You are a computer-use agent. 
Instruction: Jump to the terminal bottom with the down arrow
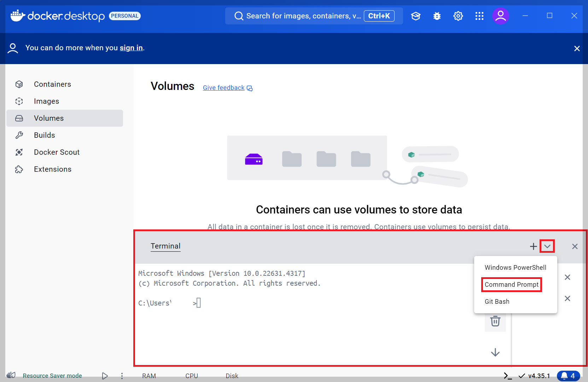pos(495,352)
